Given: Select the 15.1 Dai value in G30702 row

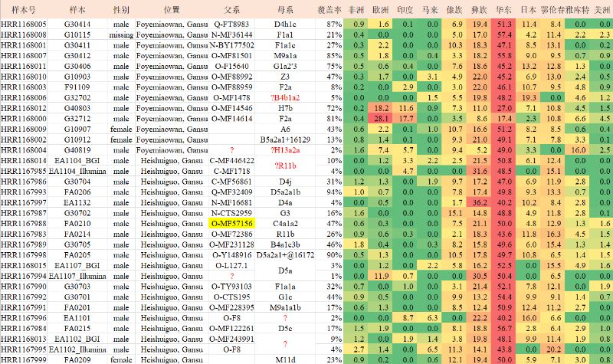Looking at the screenshot, I should (454, 213).
